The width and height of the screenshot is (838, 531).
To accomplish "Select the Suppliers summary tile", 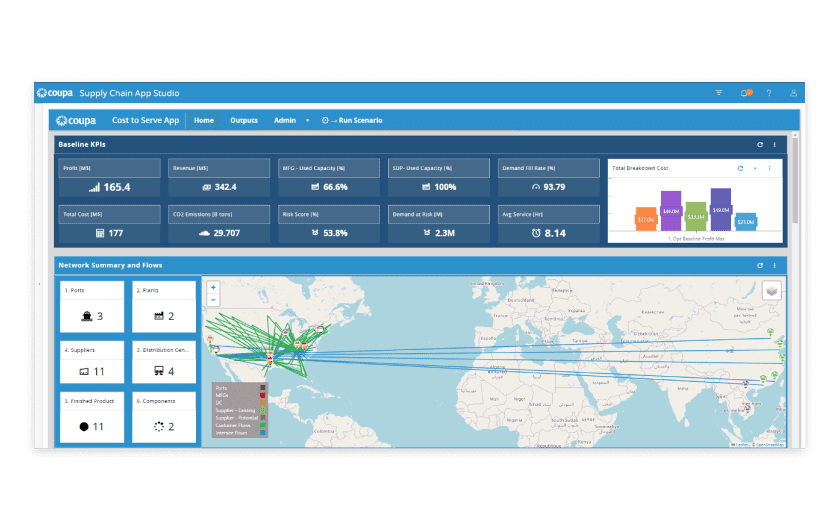I will pos(92,362).
